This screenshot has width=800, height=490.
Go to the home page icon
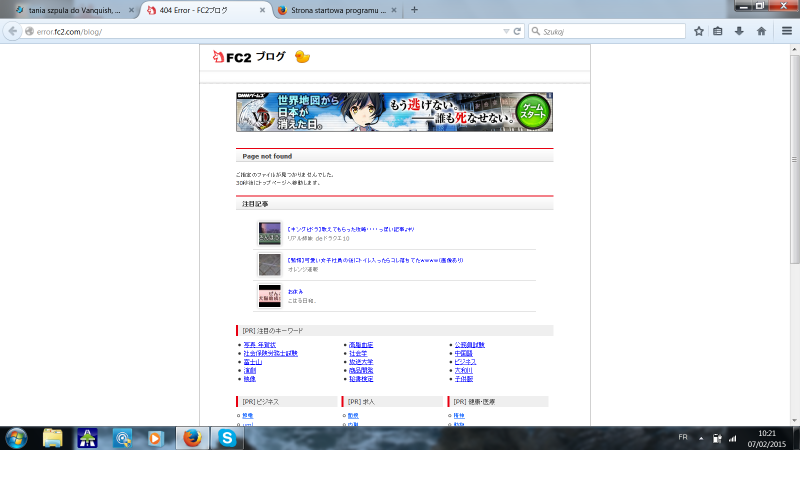(x=761, y=31)
